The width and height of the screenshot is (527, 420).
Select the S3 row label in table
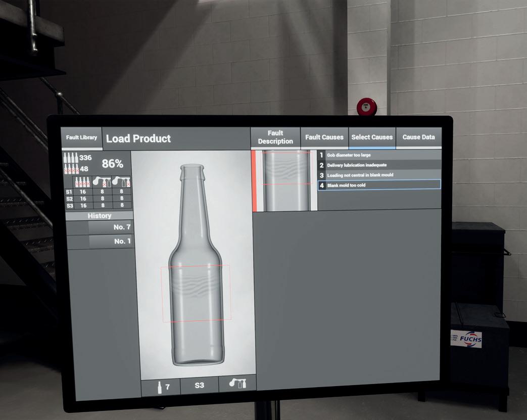70,206
